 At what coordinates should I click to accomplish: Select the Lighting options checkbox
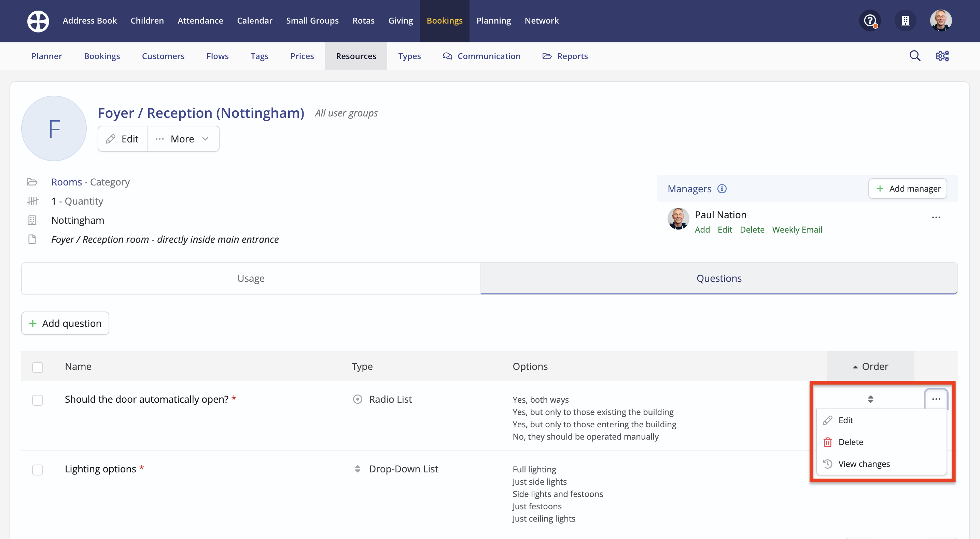pos(38,470)
